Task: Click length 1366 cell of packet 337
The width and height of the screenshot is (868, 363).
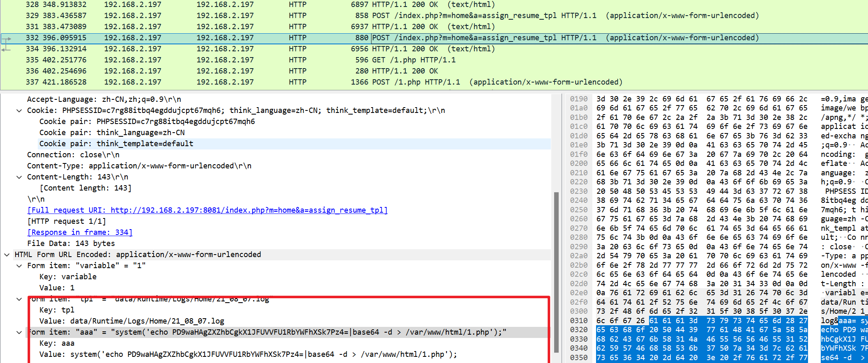Action: pos(359,82)
